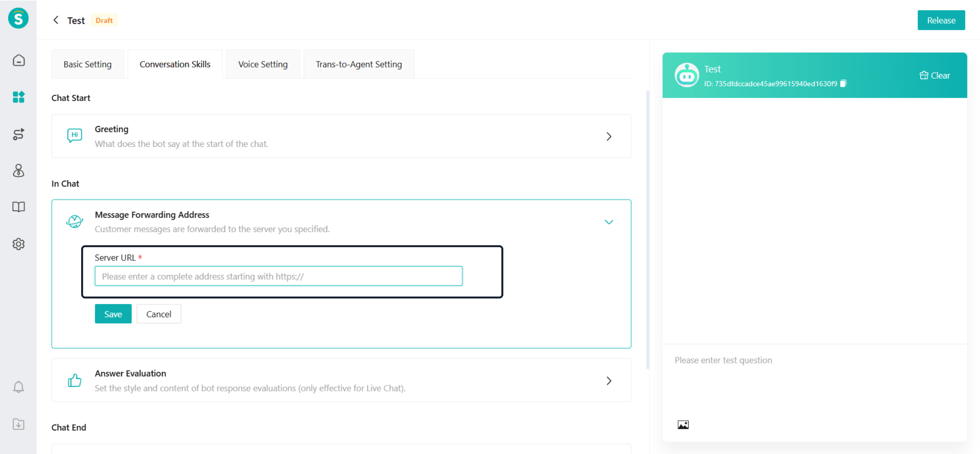
Task: Collapse the Message Forwarding Address section
Action: point(608,222)
